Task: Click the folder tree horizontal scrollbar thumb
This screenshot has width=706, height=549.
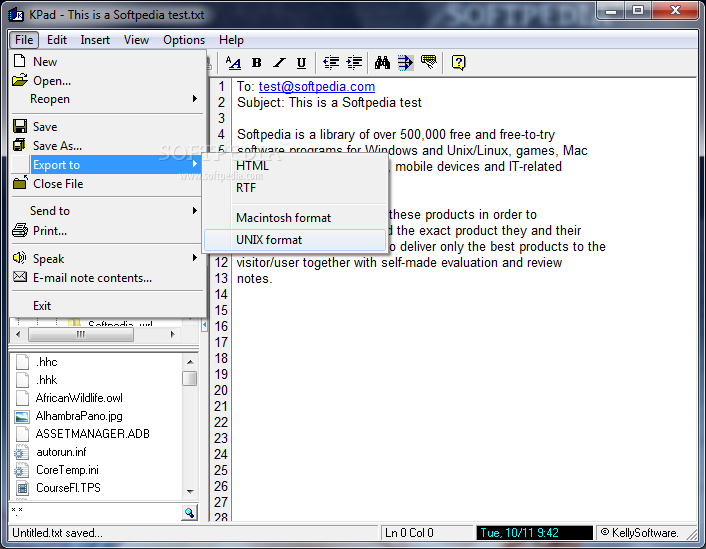Action: 81,334
